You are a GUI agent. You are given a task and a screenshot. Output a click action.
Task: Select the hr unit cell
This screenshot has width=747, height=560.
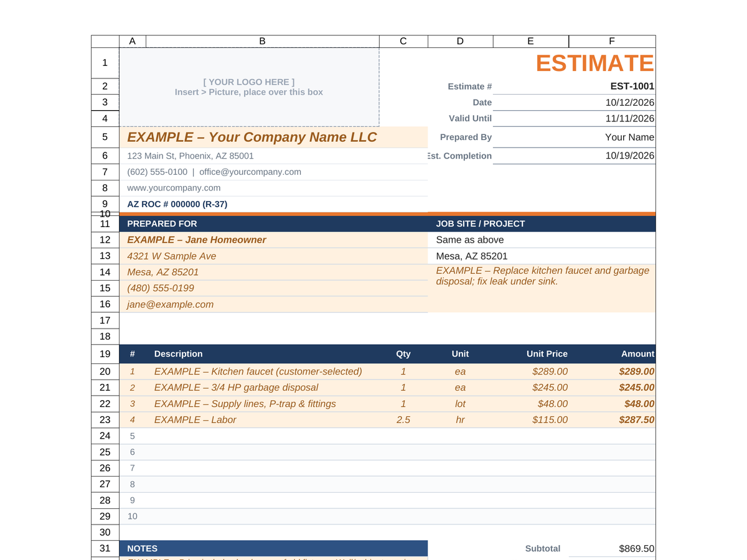pyautogui.click(x=460, y=420)
